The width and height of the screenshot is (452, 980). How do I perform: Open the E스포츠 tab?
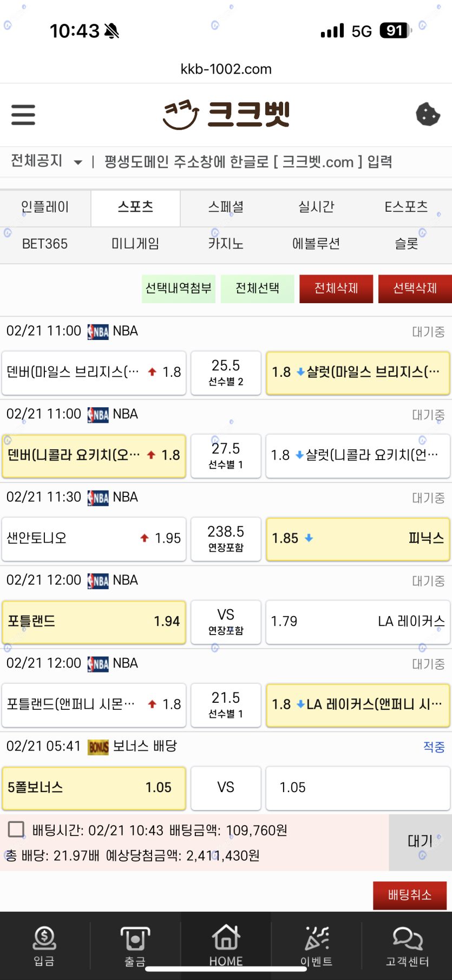tap(406, 207)
